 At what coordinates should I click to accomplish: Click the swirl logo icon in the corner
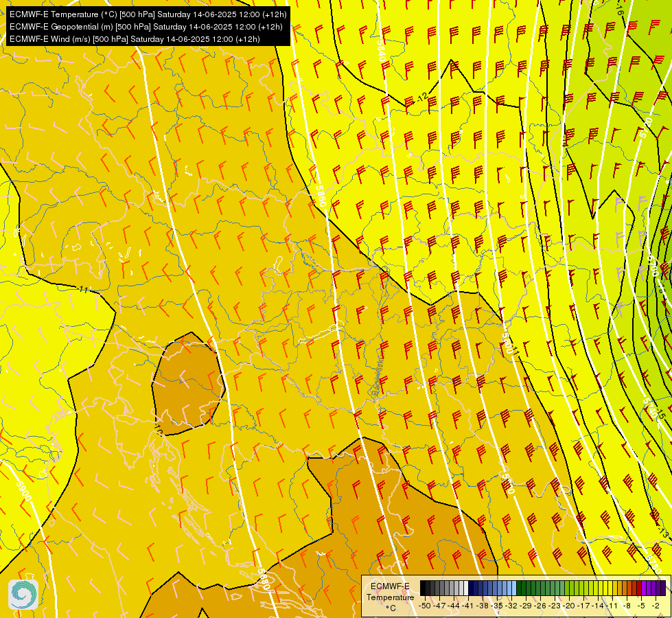click(23, 595)
